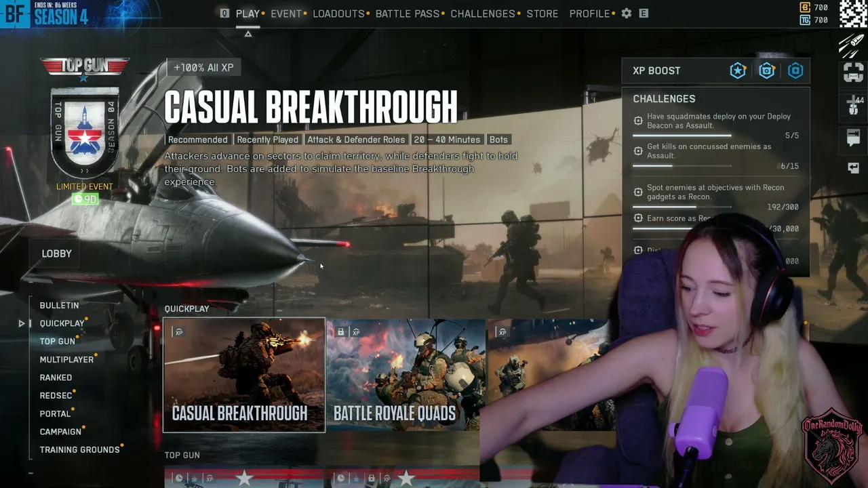This screenshot has width=868, height=488.
Task: Click the icon beside Spot enemies challenge
Action: pyautogui.click(x=638, y=192)
